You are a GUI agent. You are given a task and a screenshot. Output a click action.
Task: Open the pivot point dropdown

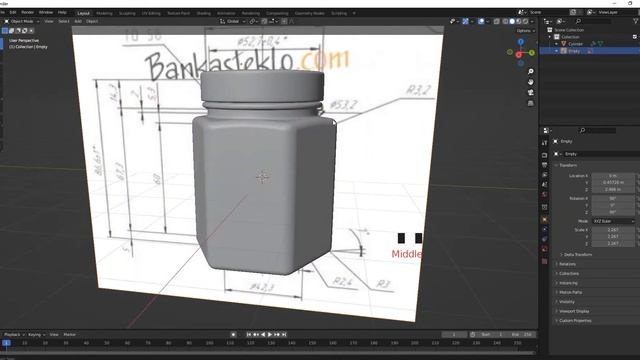(254, 21)
